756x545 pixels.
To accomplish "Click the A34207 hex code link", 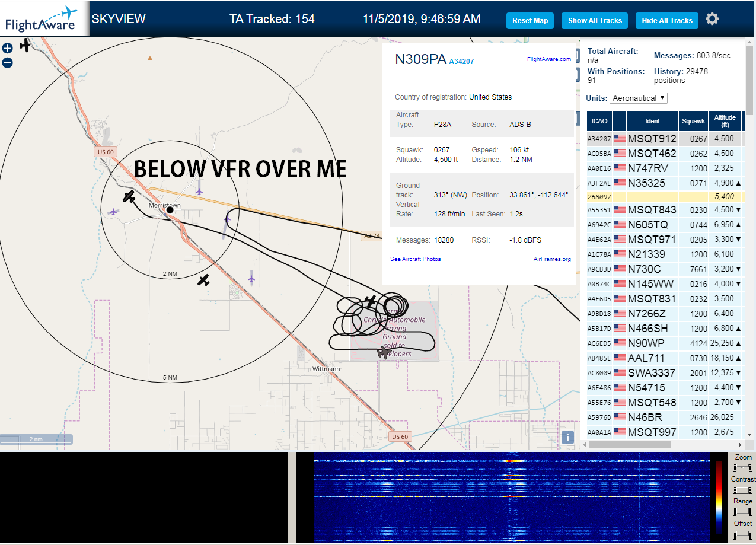I will click(461, 61).
